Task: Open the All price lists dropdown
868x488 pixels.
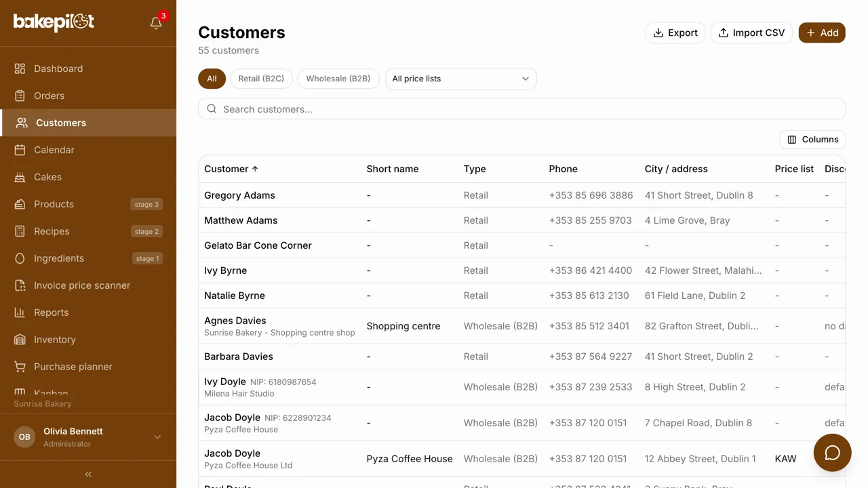Action: [x=461, y=79]
